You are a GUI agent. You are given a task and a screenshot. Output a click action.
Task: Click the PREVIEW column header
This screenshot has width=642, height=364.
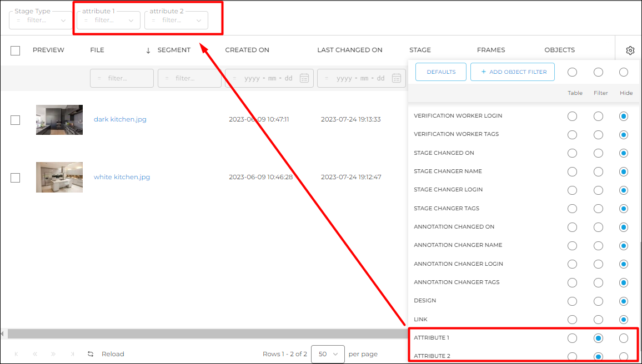point(48,50)
